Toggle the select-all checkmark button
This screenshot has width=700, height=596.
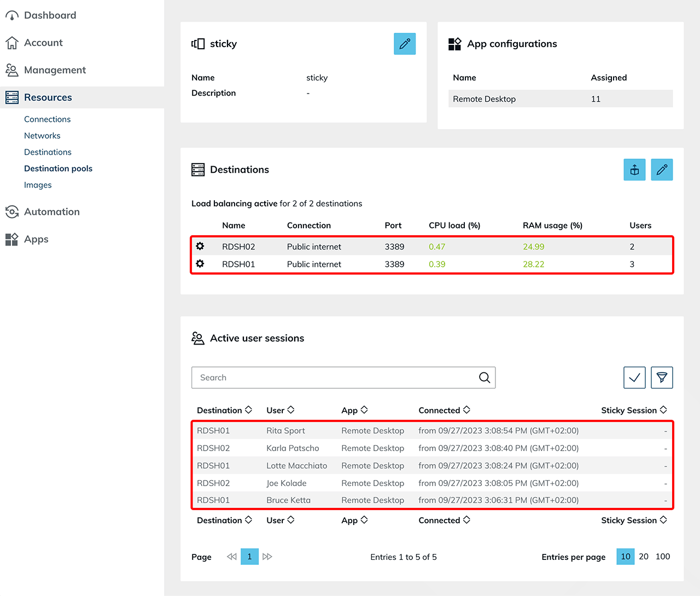tap(634, 378)
